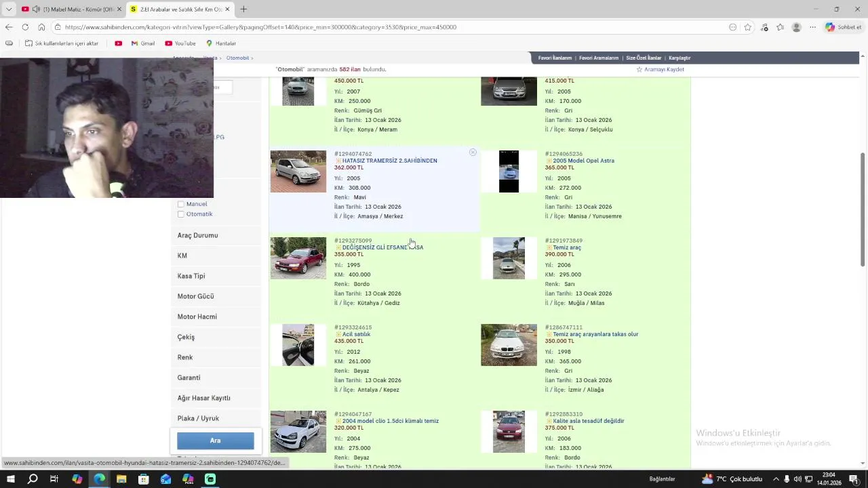Expand Ağır Hasar Kayıtlı filter
Screen dimensions: 868x488
(216, 398)
